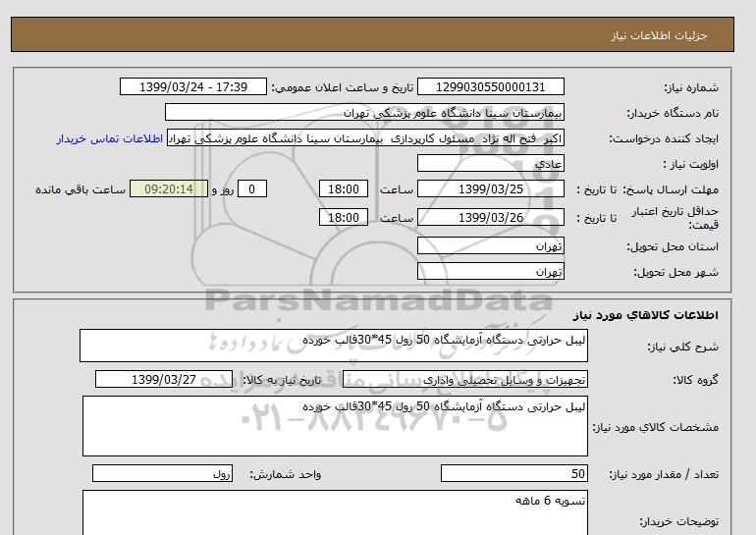Screen dimensions: 756x535
Task: Click the شرح کلی نیاز text box
Action: (x=334, y=346)
